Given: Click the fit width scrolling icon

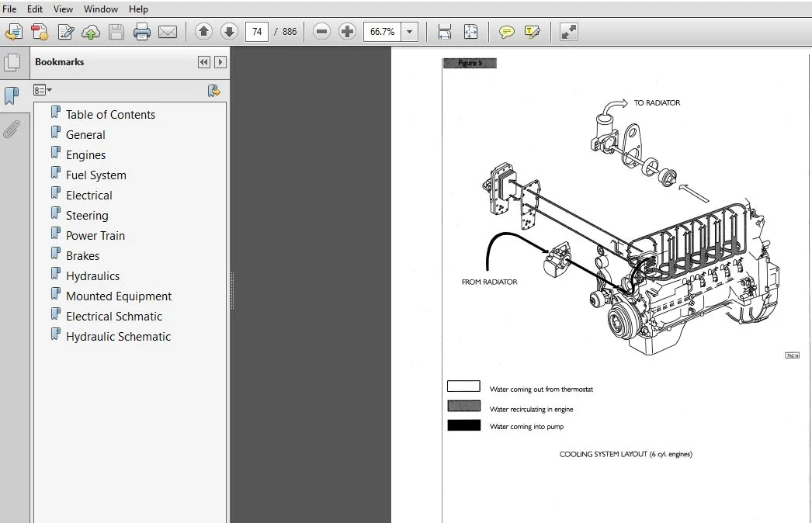Looking at the screenshot, I should tap(444, 32).
